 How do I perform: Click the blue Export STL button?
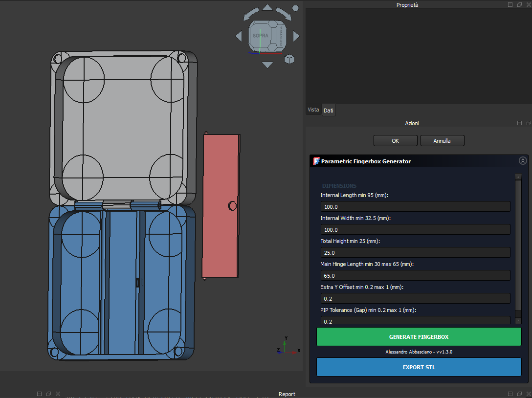[x=419, y=367]
